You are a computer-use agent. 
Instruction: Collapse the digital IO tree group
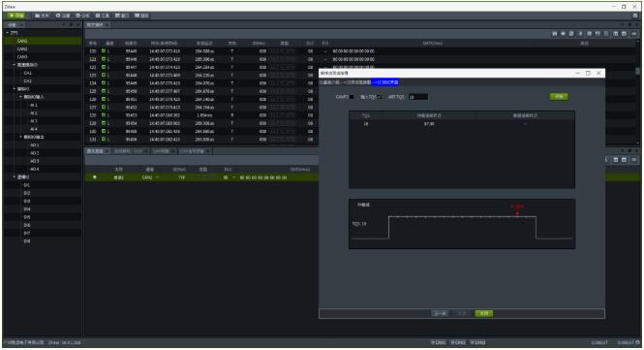point(15,176)
